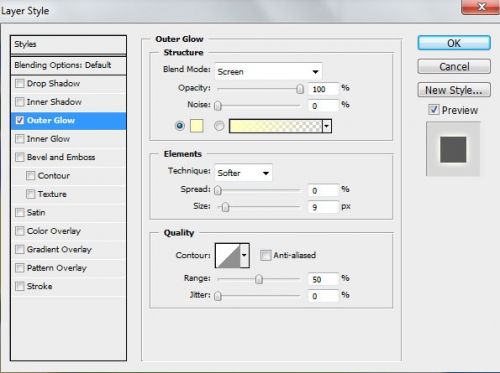The image size is (500, 373).
Task: Click the New Style... button
Action: tap(454, 90)
